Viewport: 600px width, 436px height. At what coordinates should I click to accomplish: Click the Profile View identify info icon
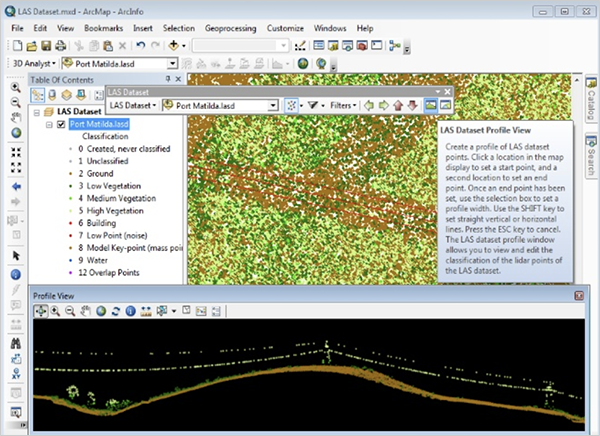130,311
